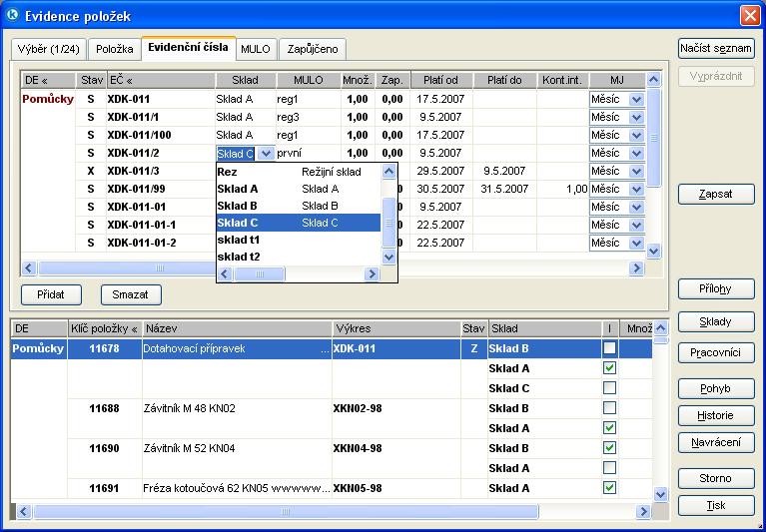Uncheck the Sklad A checkbox for item 11691
The height and width of the screenshot is (532, 766).
pos(609,488)
